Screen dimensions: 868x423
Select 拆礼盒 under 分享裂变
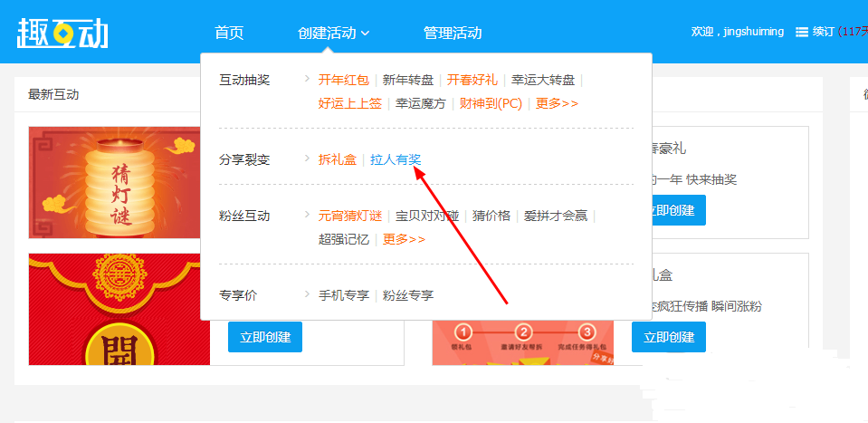337,159
